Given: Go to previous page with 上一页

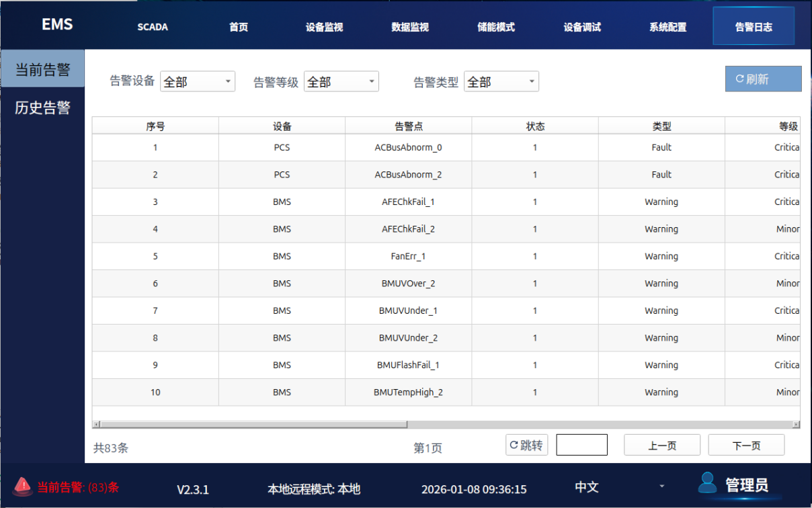Looking at the screenshot, I should pos(662,445).
